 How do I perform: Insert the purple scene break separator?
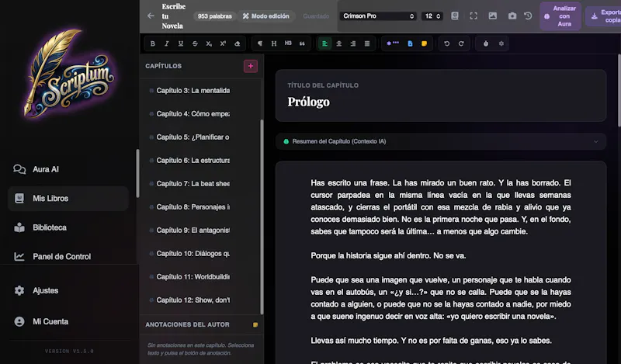pyautogui.click(x=393, y=43)
